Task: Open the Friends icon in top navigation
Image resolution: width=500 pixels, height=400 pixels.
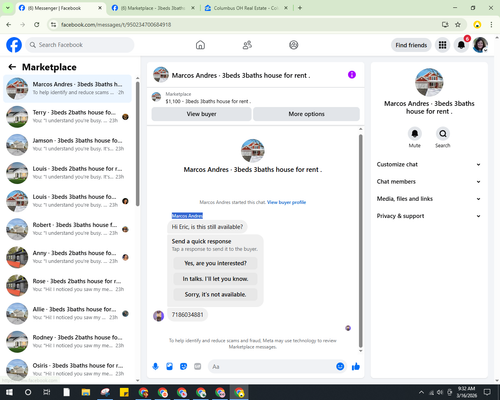Action: coord(247,45)
